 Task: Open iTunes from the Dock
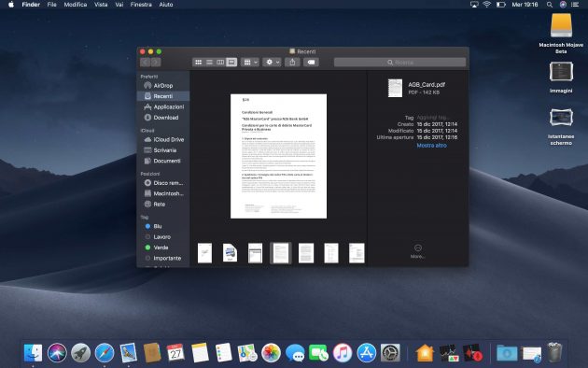(343, 353)
